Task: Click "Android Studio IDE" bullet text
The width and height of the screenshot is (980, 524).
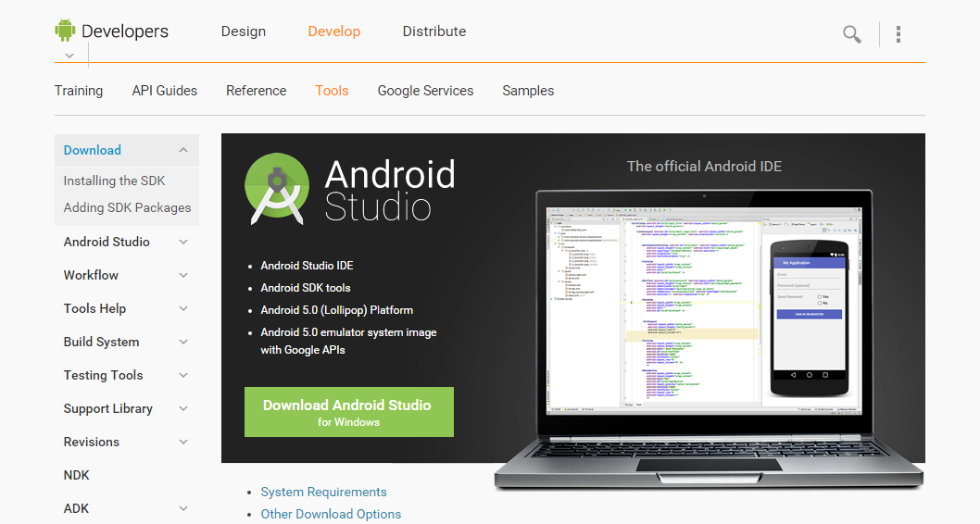Action: tap(307, 266)
